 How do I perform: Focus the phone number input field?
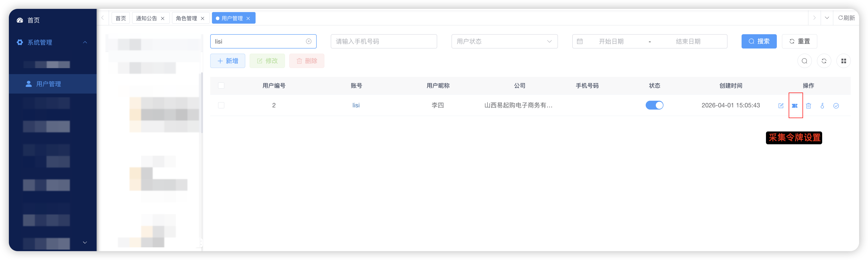384,41
